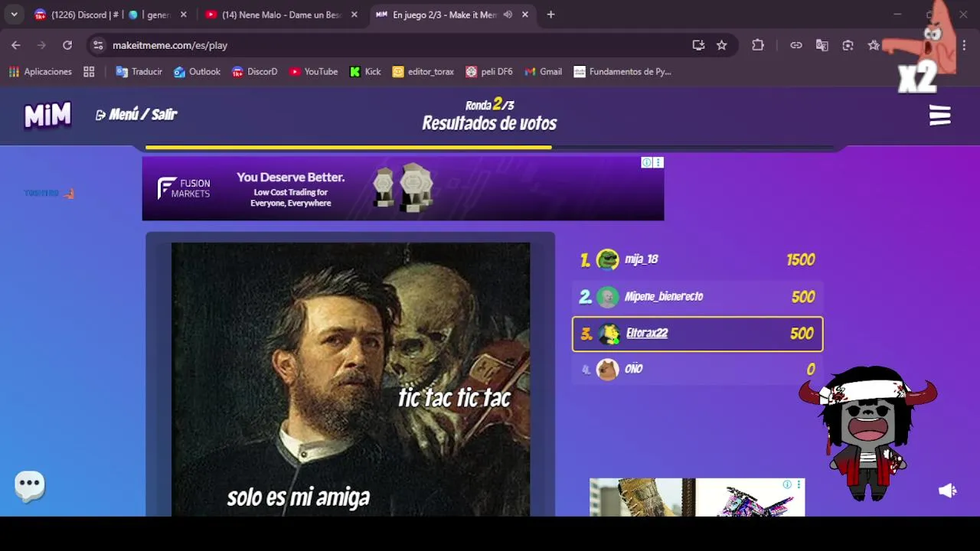Click the meme image with skeleton violinist
Image resolution: width=980 pixels, height=551 pixels.
(351, 380)
